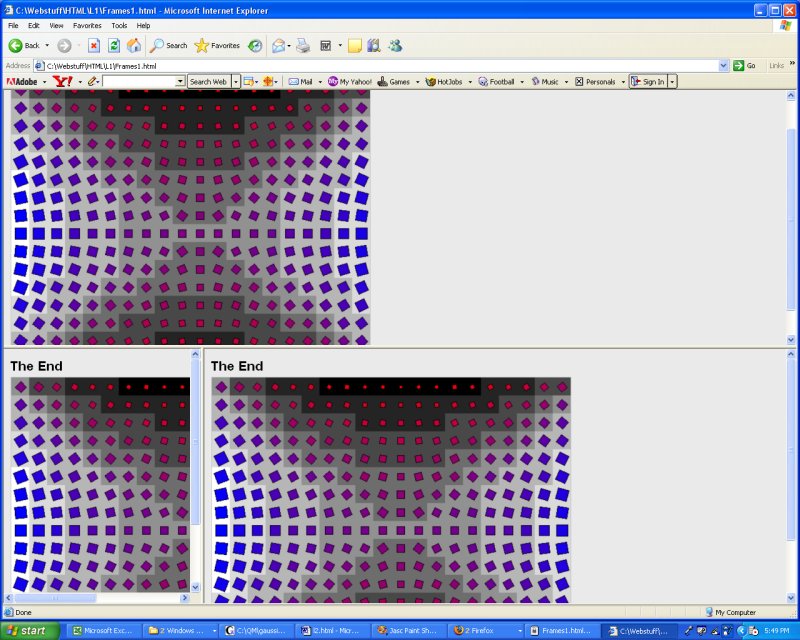
Task: Click the Print icon
Action: pos(300,45)
